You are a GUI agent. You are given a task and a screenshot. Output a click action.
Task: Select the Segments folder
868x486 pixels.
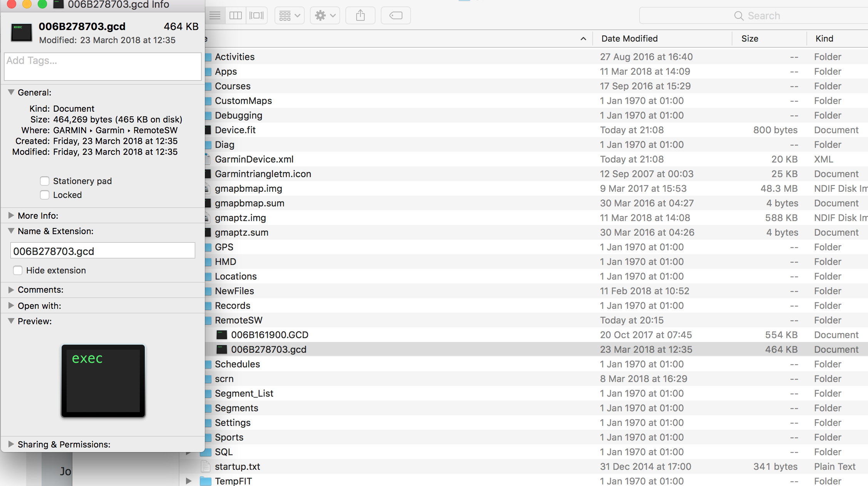pos(236,408)
